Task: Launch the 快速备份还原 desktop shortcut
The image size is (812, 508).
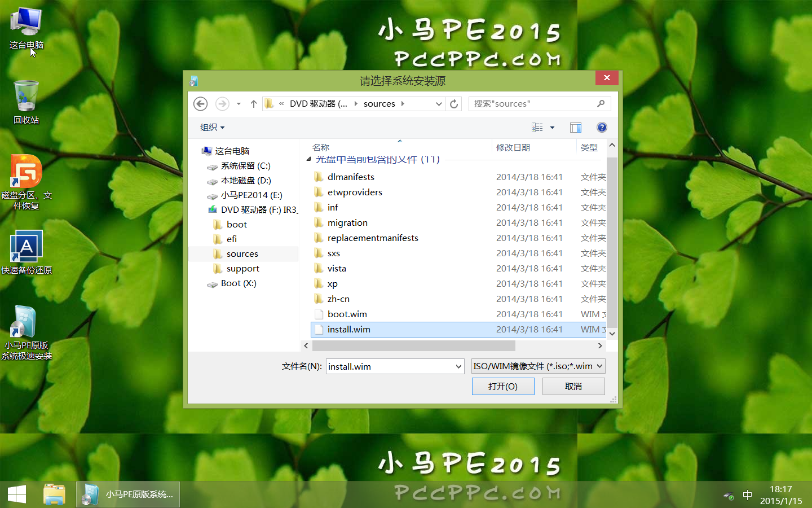Action: [x=27, y=252]
